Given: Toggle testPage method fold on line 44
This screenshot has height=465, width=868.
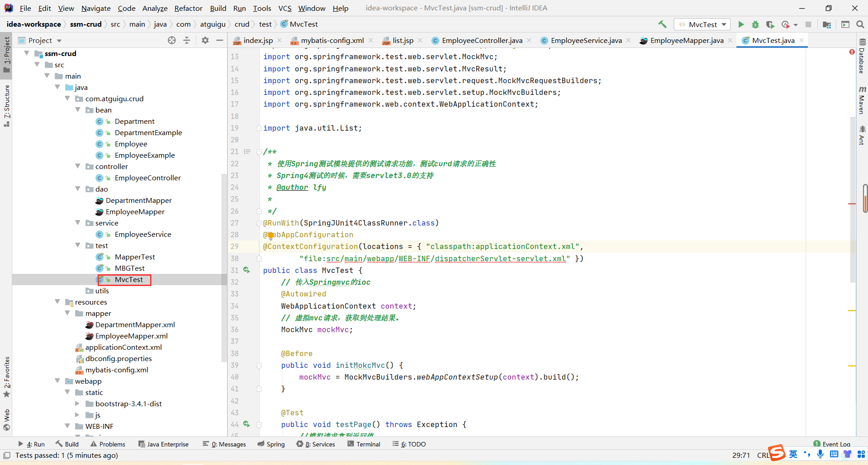Looking at the screenshot, I should [x=259, y=424].
